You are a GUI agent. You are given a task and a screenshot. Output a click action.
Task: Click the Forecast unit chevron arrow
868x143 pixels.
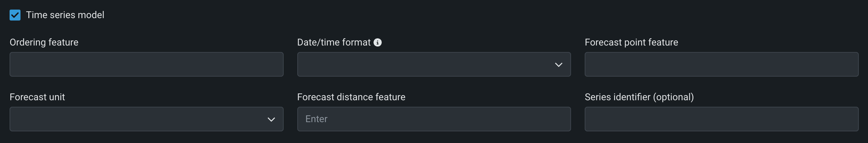pyautogui.click(x=271, y=119)
